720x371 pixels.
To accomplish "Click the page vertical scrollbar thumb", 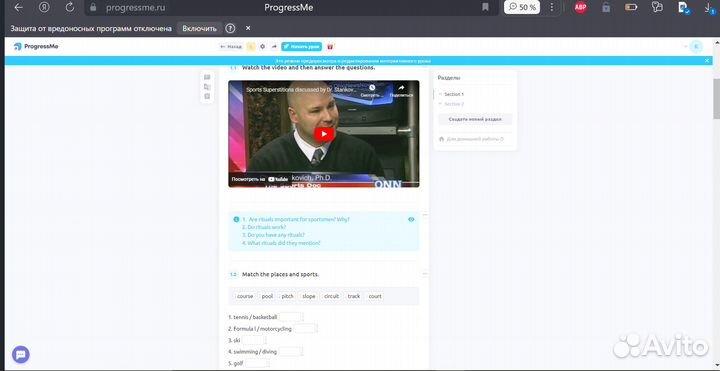I will (x=716, y=98).
